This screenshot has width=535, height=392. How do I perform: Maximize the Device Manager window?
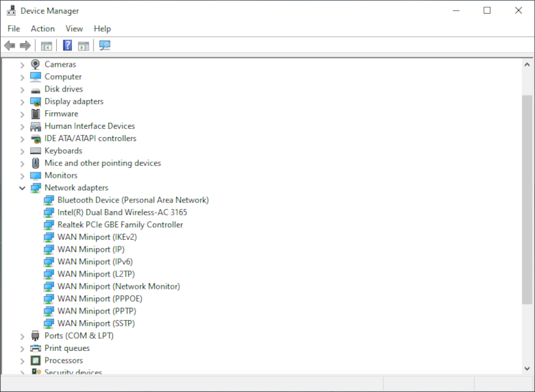pos(487,10)
